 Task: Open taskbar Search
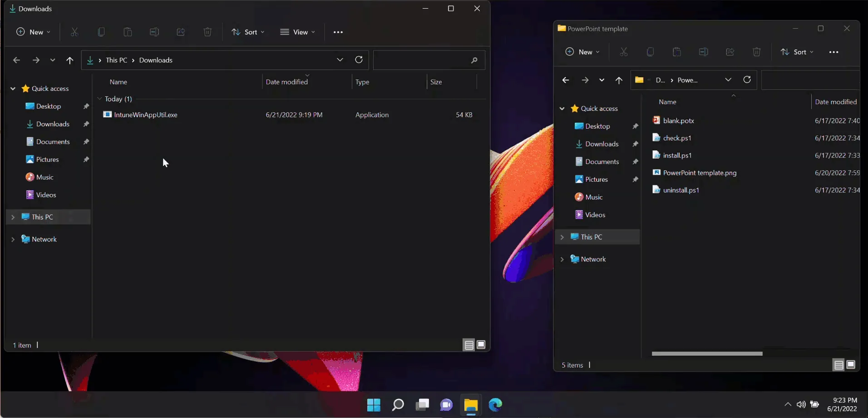click(398, 404)
